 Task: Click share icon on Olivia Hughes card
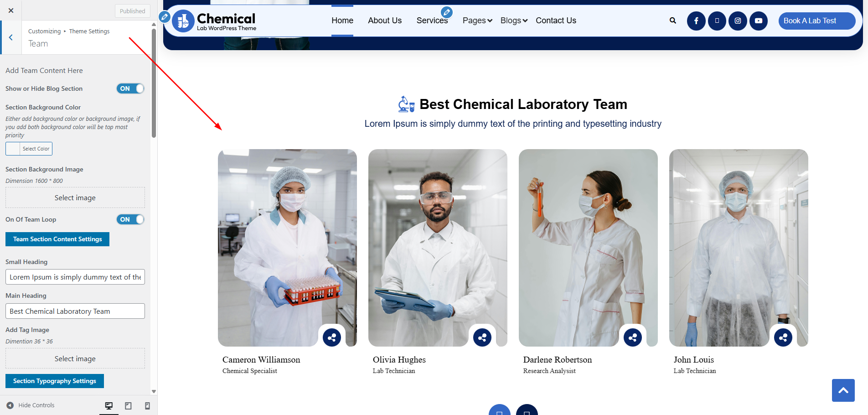tap(482, 337)
